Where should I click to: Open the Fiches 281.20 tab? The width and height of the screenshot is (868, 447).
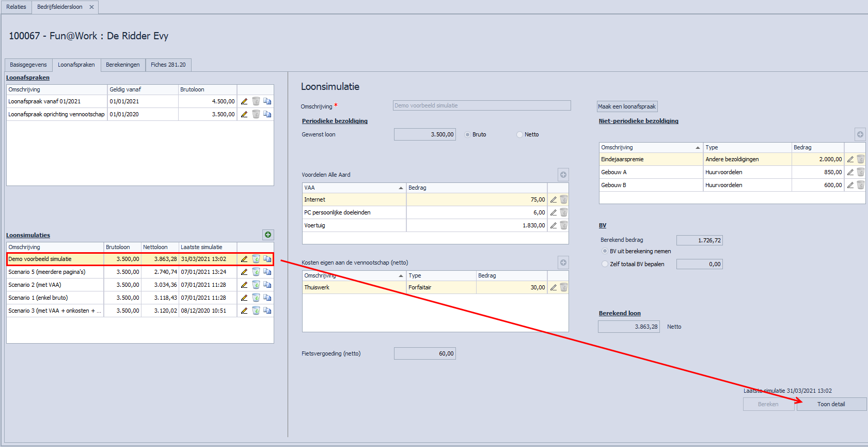point(168,65)
